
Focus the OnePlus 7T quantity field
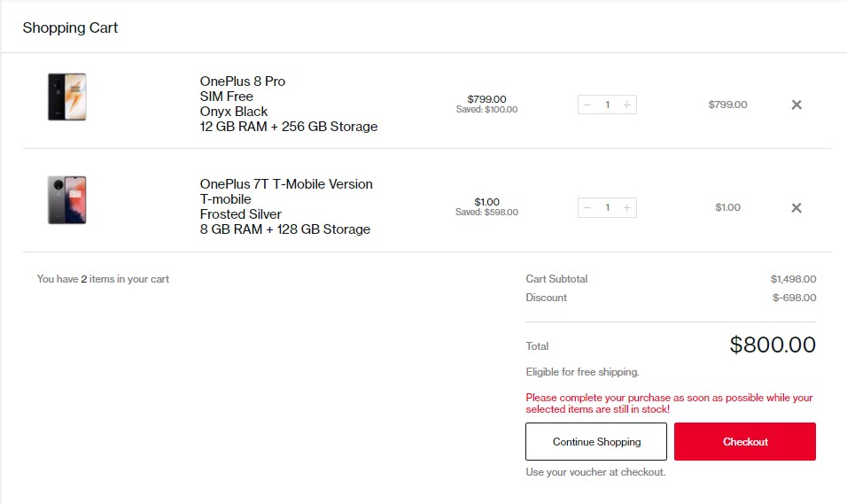click(x=607, y=208)
